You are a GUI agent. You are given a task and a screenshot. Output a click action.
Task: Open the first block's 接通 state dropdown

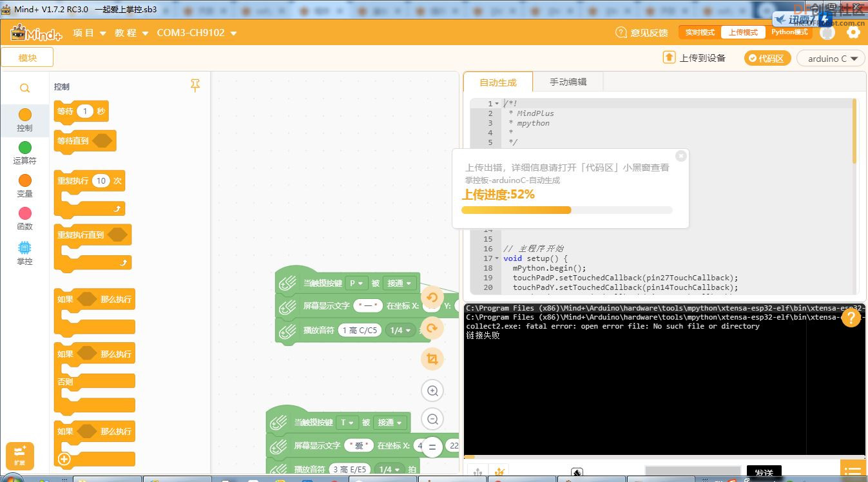[398, 283]
